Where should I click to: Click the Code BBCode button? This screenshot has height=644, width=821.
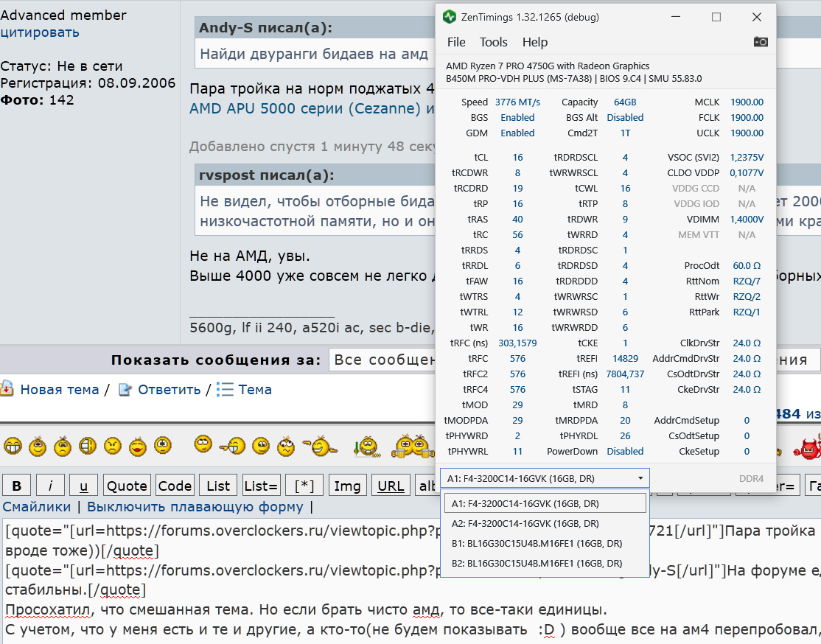click(x=175, y=486)
